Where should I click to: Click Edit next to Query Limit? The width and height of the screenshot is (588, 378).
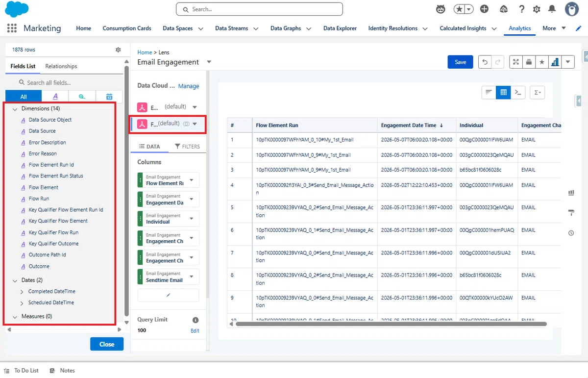pos(195,331)
